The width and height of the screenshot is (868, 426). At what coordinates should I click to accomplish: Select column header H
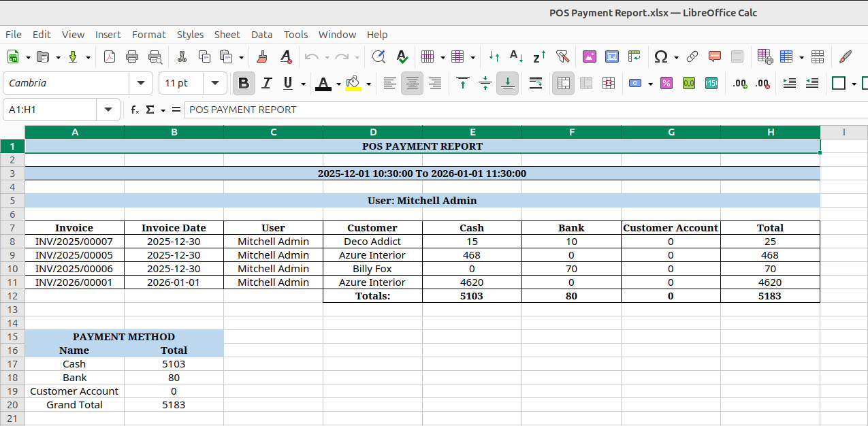coord(770,132)
